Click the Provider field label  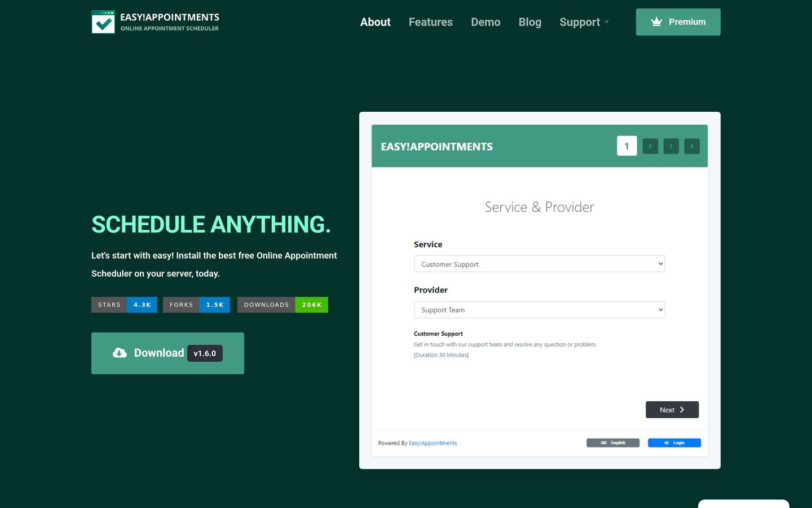(431, 290)
